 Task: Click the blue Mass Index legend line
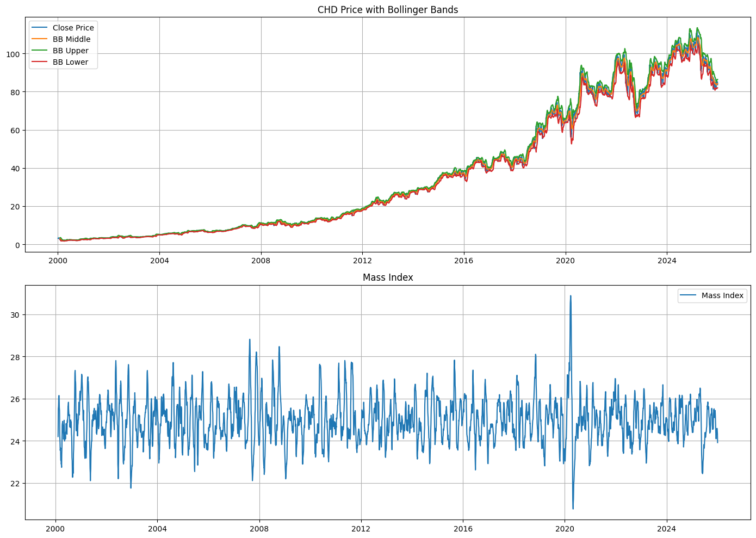tap(688, 295)
